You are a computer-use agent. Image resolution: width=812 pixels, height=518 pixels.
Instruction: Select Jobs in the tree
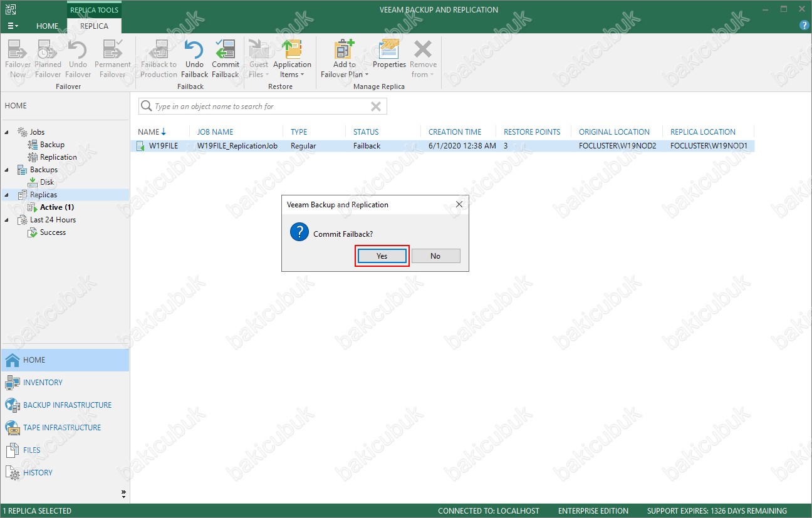pos(37,132)
